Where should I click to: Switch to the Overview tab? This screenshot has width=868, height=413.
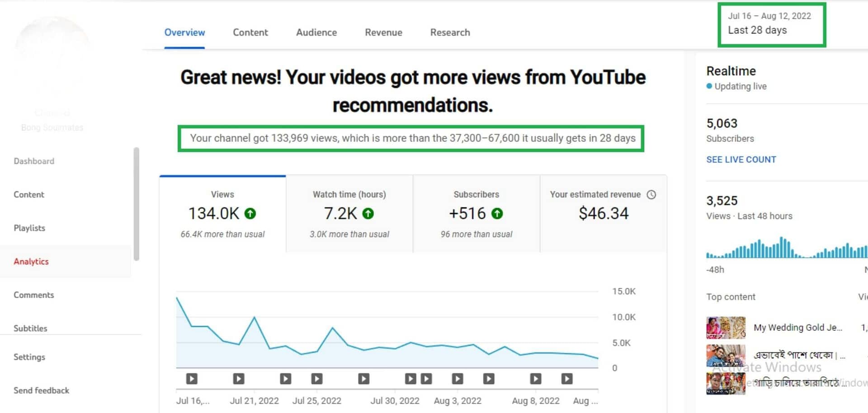[184, 33]
